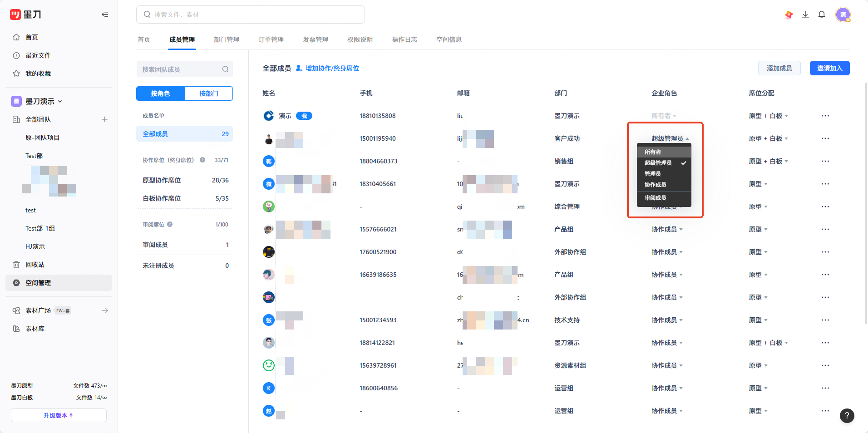Collapse the left sidebar using the arrow icon
The height and width of the screenshot is (433, 868).
[105, 15]
